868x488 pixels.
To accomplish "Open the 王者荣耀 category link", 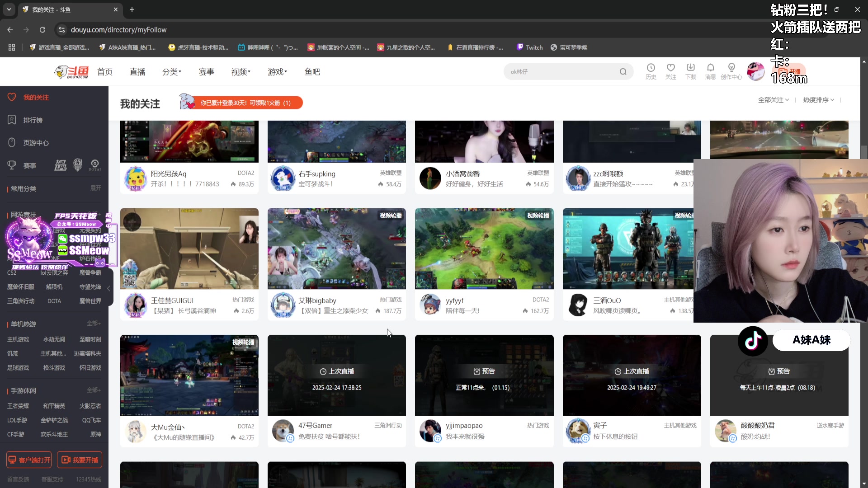I will tap(18, 406).
